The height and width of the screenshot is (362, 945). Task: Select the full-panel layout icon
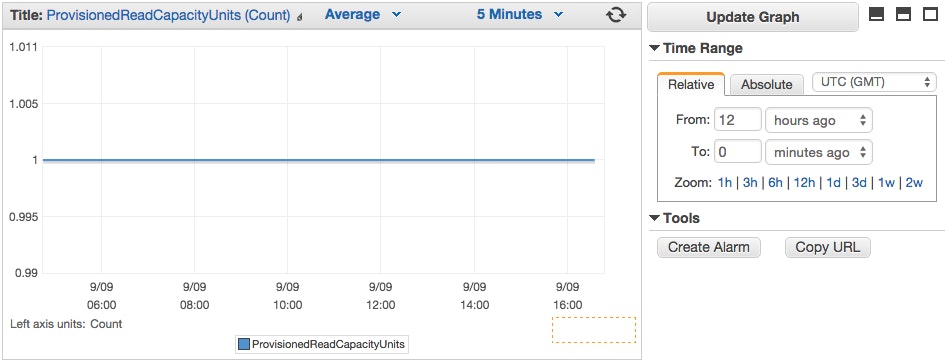click(x=930, y=14)
